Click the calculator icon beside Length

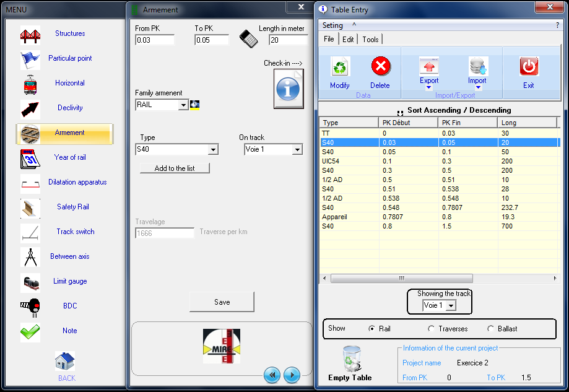point(248,38)
